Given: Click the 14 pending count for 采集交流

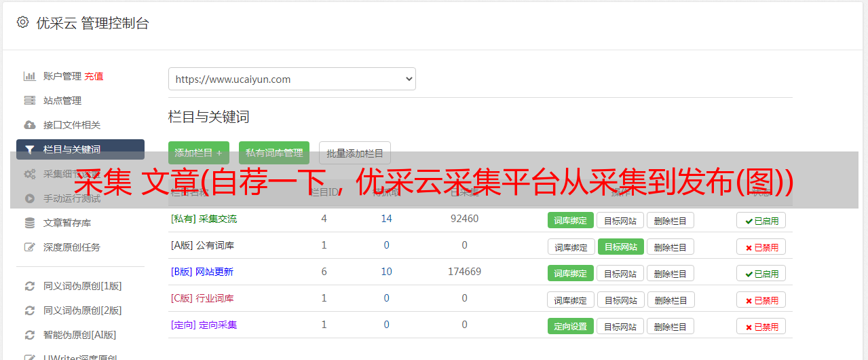Looking at the screenshot, I should click(386, 219).
